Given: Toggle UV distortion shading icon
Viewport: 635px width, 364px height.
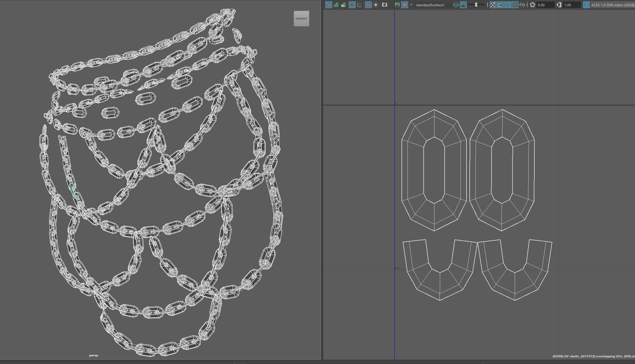Looking at the screenshot, I should point(343,5).
